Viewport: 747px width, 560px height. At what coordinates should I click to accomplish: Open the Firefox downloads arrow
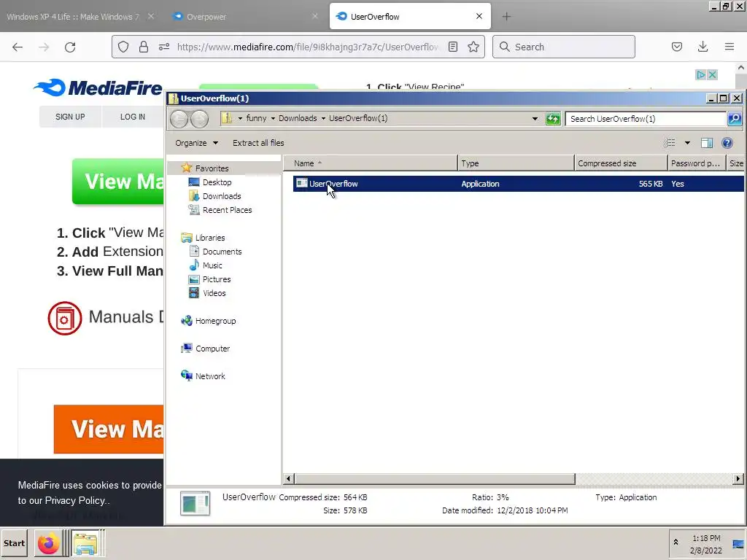click(x=703, y=47)
